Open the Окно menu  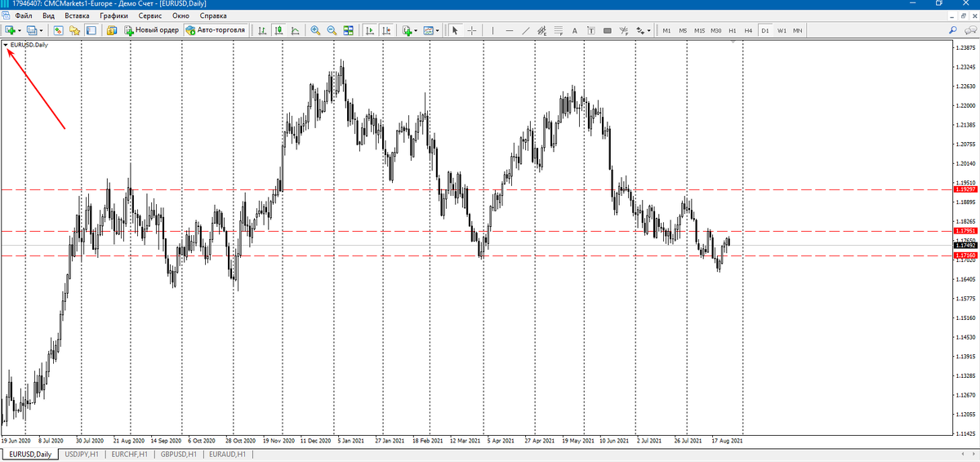pyautogui.click(x=180, y=16)
